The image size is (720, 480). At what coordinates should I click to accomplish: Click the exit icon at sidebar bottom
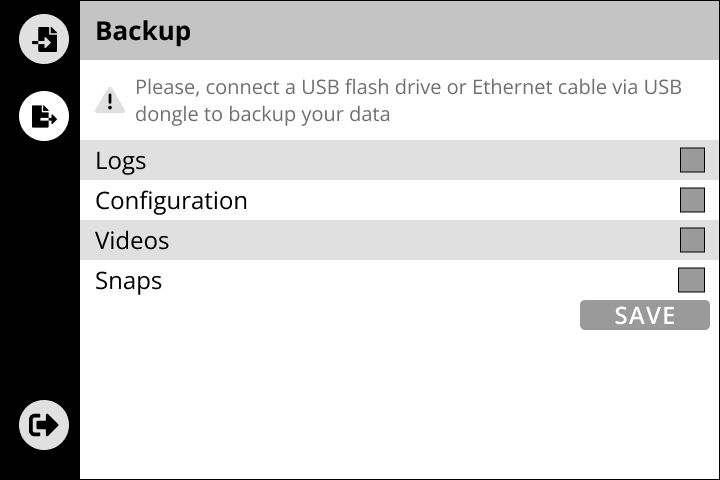coord(44,425)
